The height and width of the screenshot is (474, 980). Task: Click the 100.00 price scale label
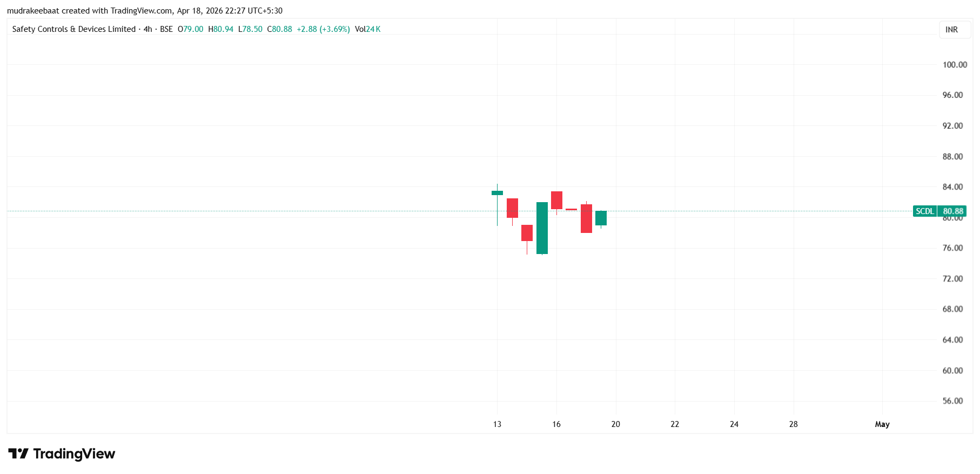955,65
